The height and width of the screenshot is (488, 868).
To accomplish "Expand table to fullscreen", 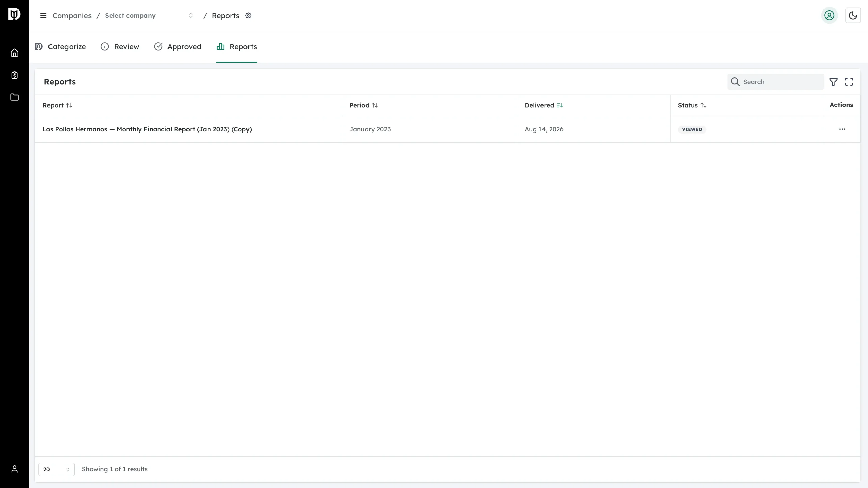I will 849,82.
